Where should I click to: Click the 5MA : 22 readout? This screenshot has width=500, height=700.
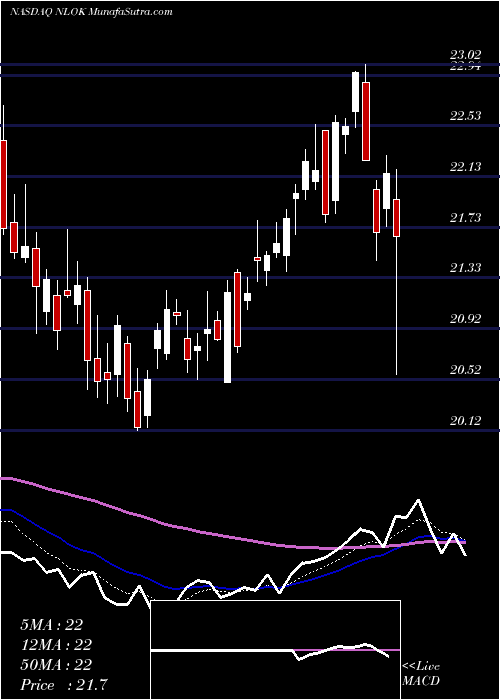(x=51, y=625)
